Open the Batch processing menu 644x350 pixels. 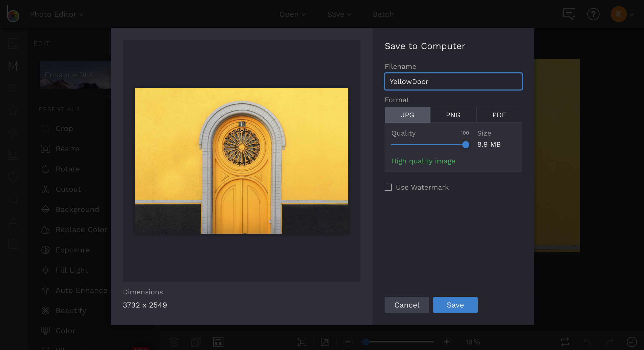pos(383,14)
